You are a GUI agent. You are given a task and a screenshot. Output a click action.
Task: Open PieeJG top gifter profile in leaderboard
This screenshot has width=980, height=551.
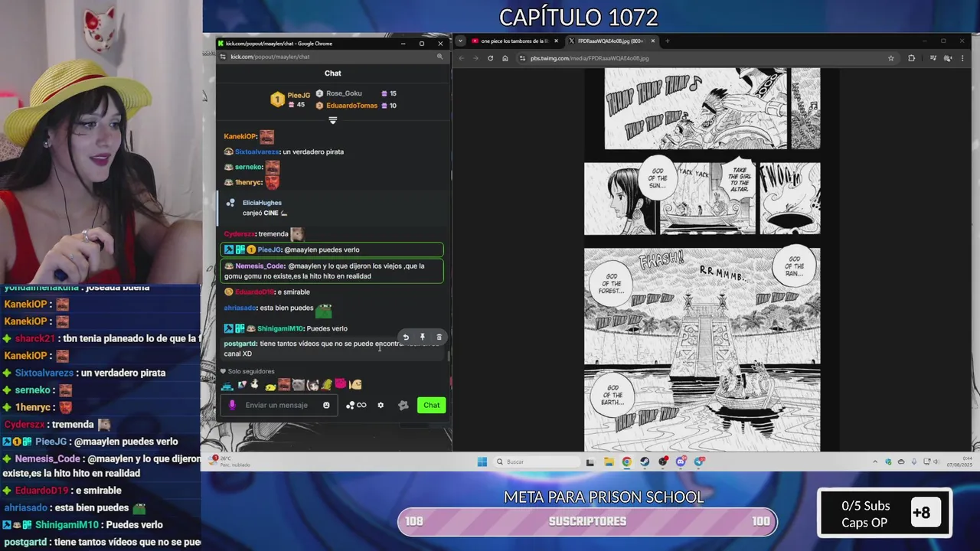[x=298, y=96]
